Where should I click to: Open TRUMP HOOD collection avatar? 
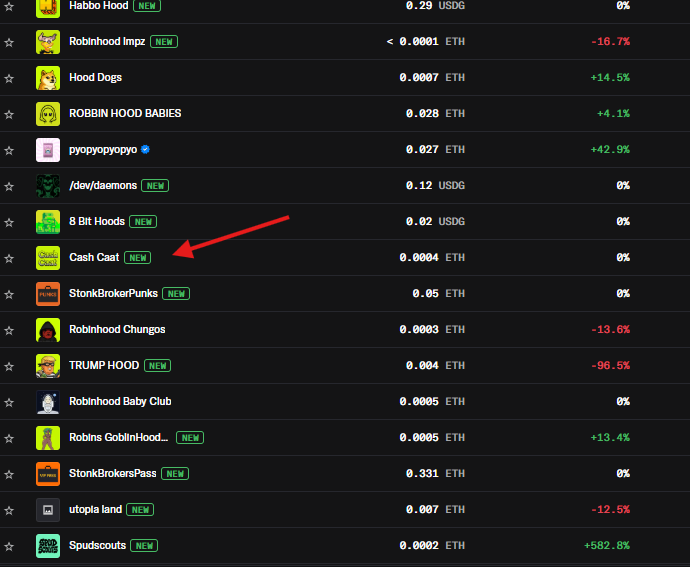48,366
